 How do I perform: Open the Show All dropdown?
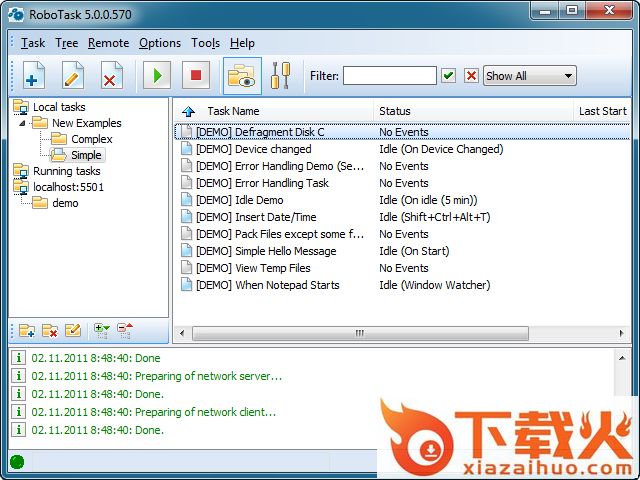530,76
